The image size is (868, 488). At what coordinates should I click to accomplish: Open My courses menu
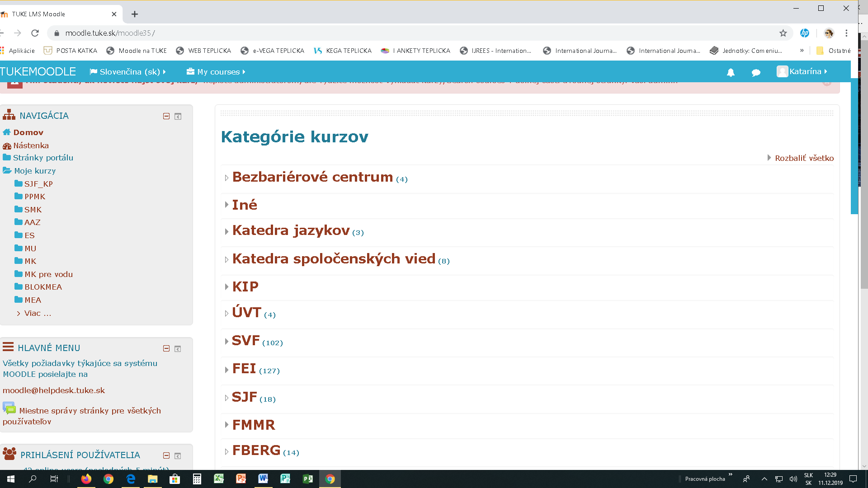pyautogui.click(x=216, y=72)
